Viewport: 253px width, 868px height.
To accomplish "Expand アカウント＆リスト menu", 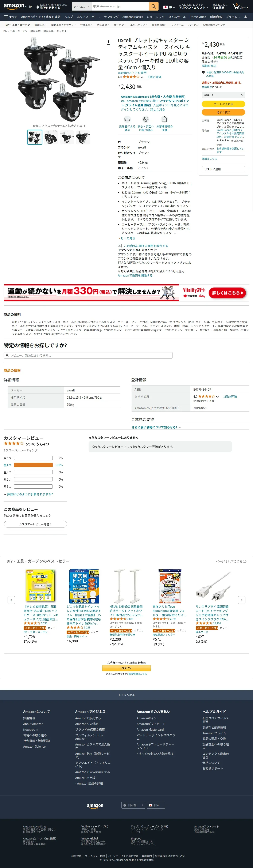I will tap(194, 6).
